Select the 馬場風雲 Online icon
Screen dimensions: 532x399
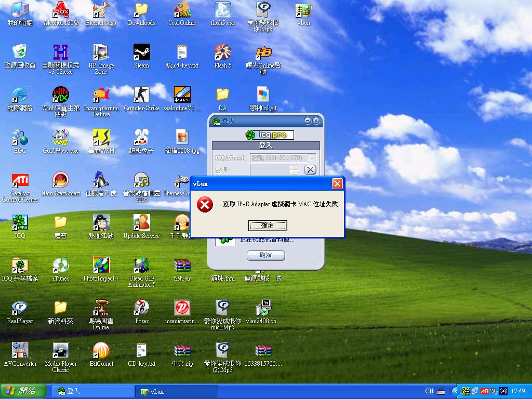pos(101,315)
